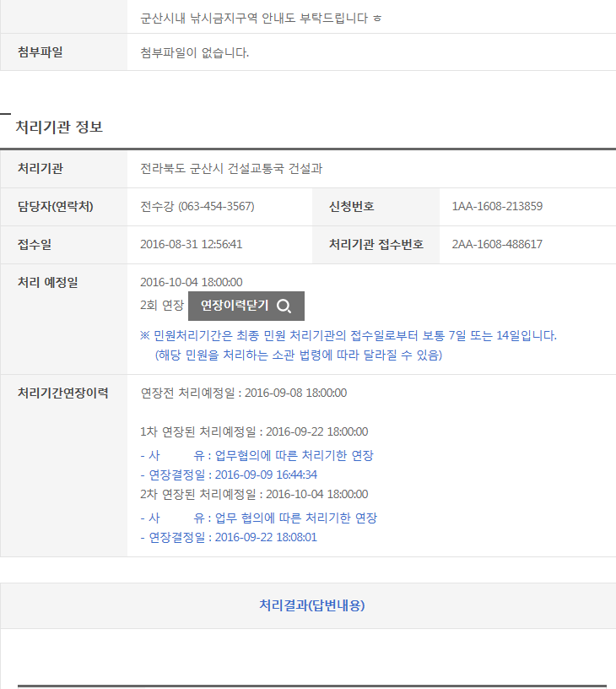Click the 접수일 timestamp 2016-08-31 12:56:41

(x=191, y=245)
